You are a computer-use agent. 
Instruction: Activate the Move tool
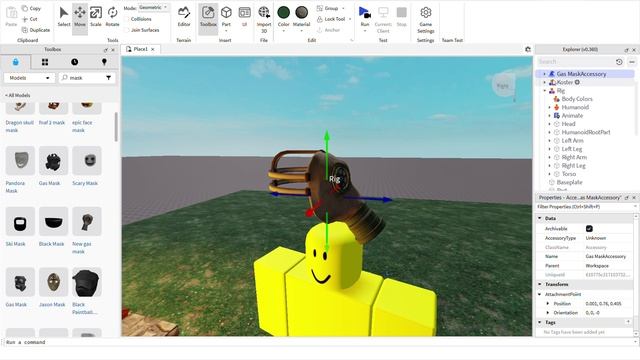coord(80,18)
